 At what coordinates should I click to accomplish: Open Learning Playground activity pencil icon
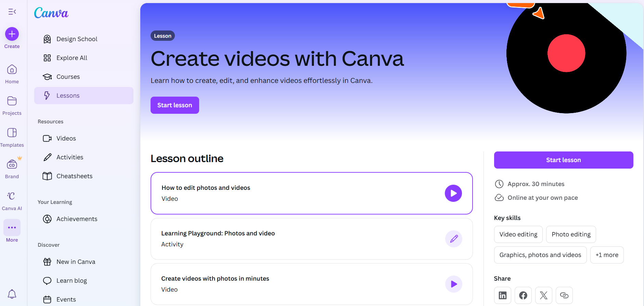(x=453, y=239)
